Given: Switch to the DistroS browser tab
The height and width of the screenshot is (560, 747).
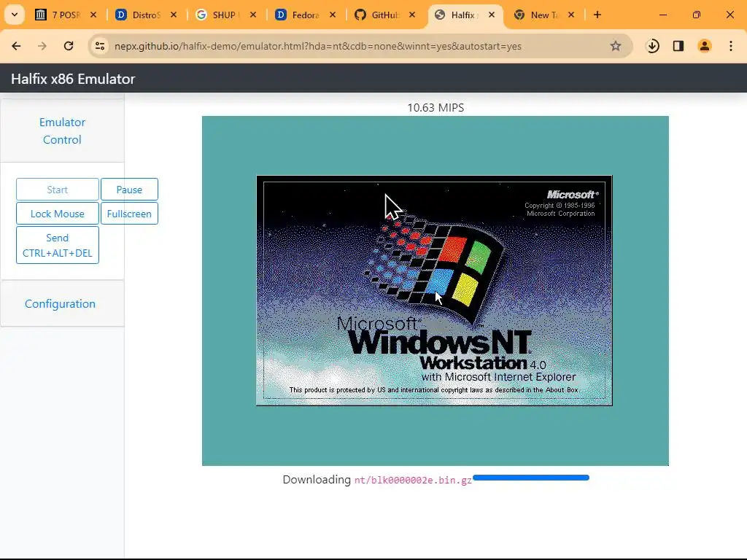Looking at the screenshot, I should [x=145, y=15].
